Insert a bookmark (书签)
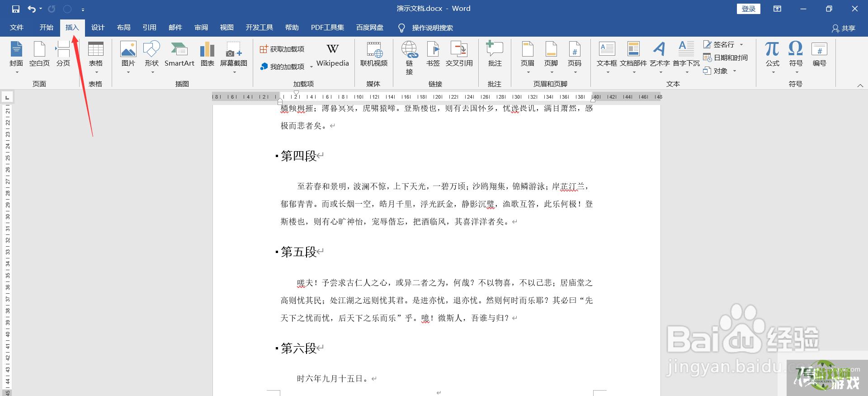The height and width of the screenshot is (396, 868). click(x=433, y=54)
